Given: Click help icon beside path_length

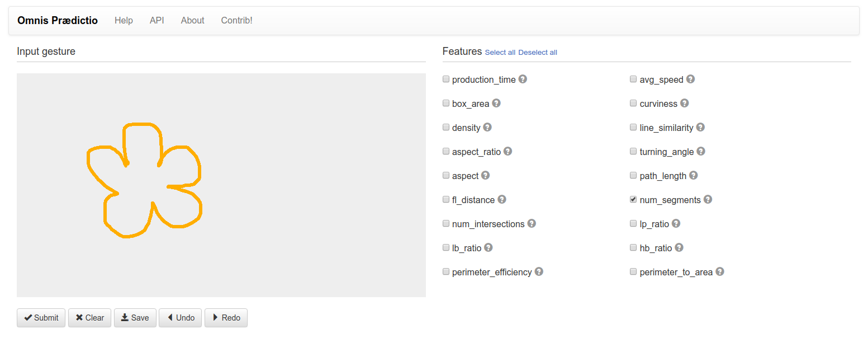Looking at the screenshot, I should pos(693,176).
